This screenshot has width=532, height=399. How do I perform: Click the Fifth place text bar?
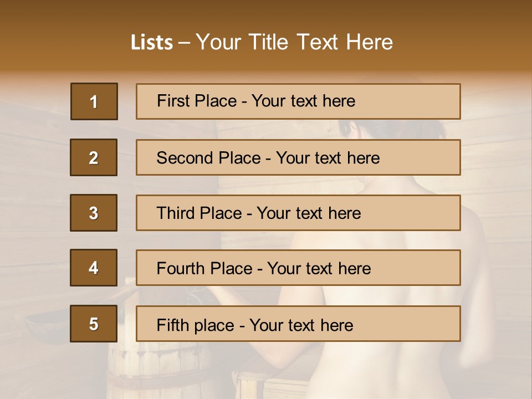(298, 324)
